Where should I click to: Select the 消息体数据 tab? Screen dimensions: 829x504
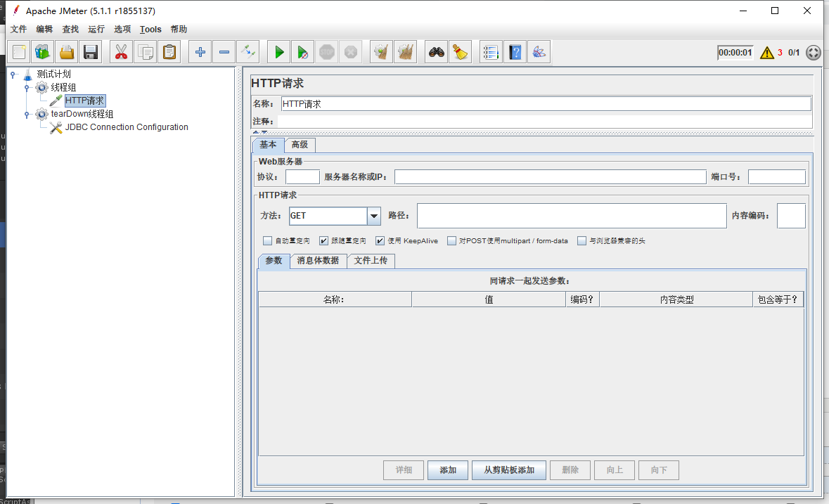(318, 261)
